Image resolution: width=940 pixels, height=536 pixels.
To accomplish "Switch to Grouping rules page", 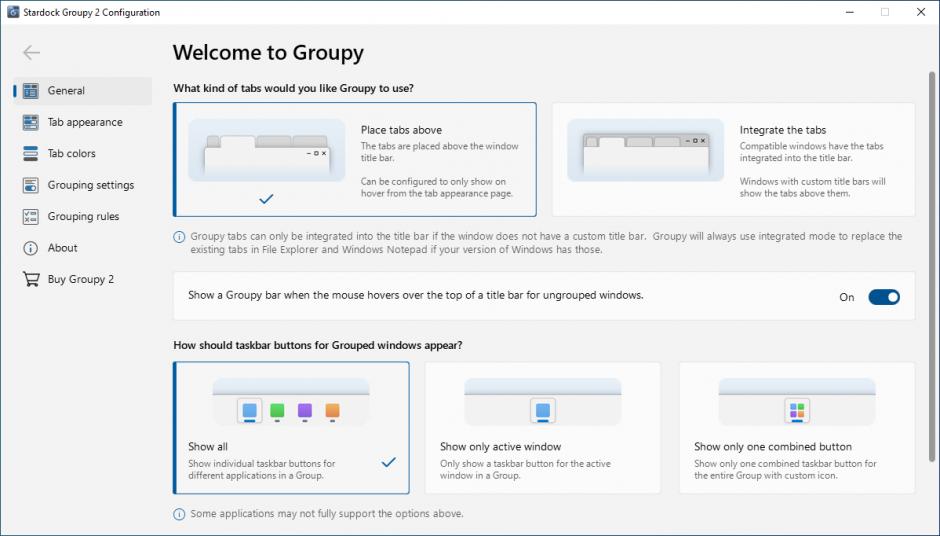I will point(83,216).
